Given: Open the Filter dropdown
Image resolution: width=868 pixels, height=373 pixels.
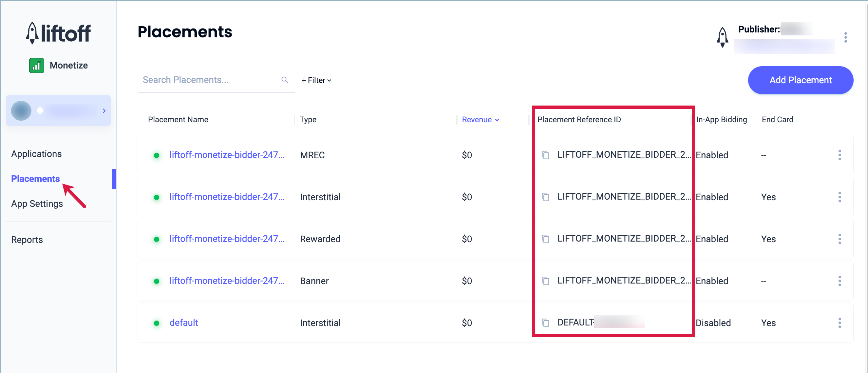Looking at the screenshot, I should [x=316, y=80].
